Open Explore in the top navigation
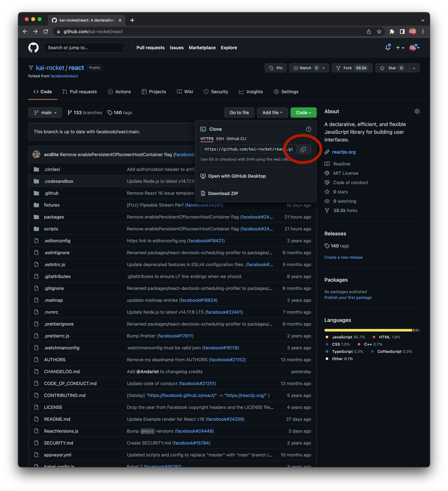Image resolution: width=448 pixels, height=491 pixels. point(229,48)
